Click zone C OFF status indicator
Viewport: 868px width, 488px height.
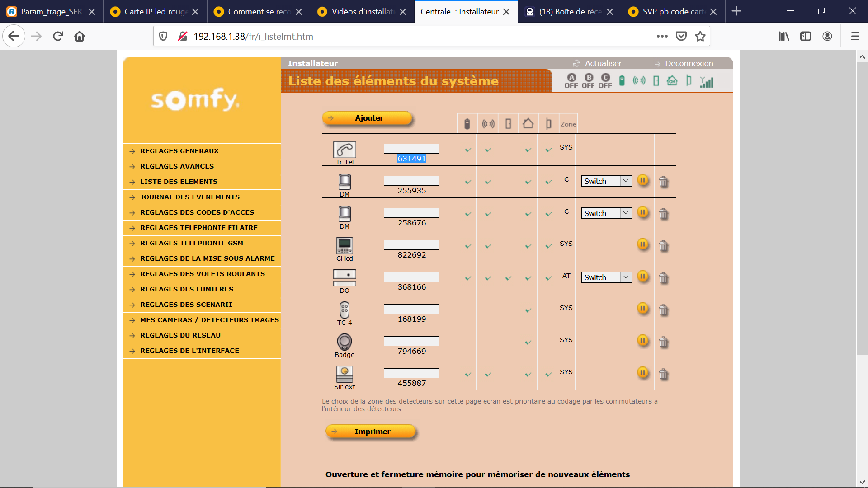click(605, 81)
